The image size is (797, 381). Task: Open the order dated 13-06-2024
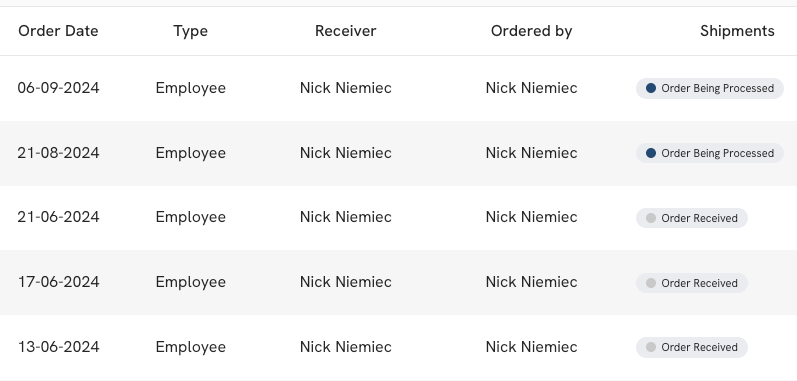coord(398,347)
